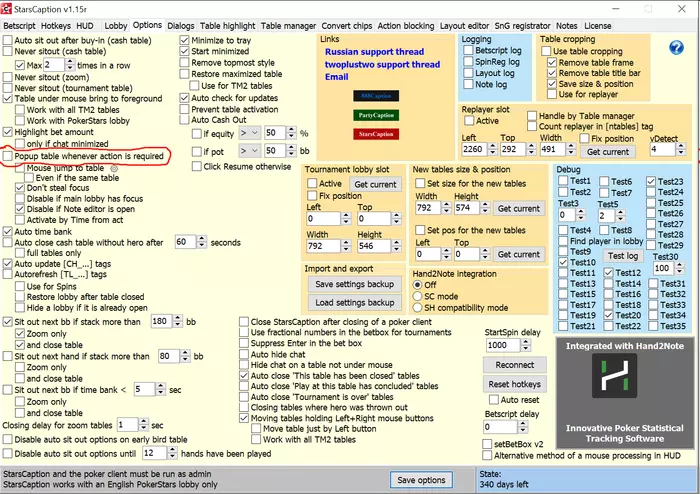
Task: Click the Betscript delay input field
Action: 501,427
